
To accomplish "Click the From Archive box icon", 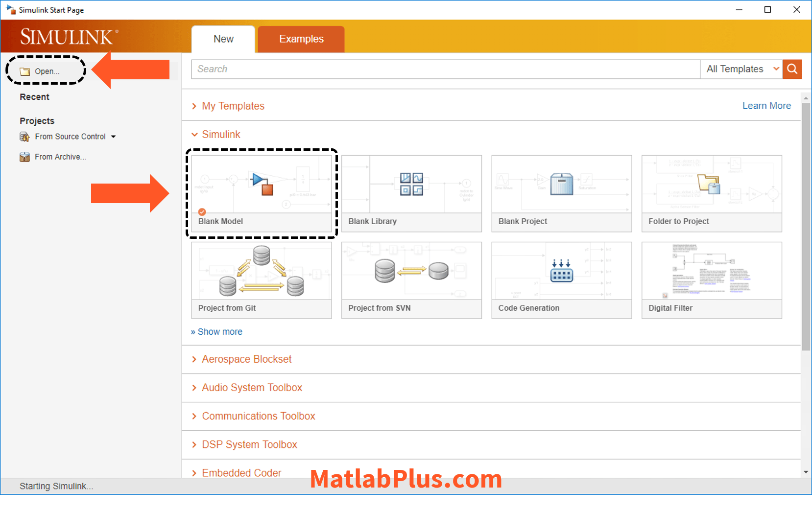I will point(24,157).
